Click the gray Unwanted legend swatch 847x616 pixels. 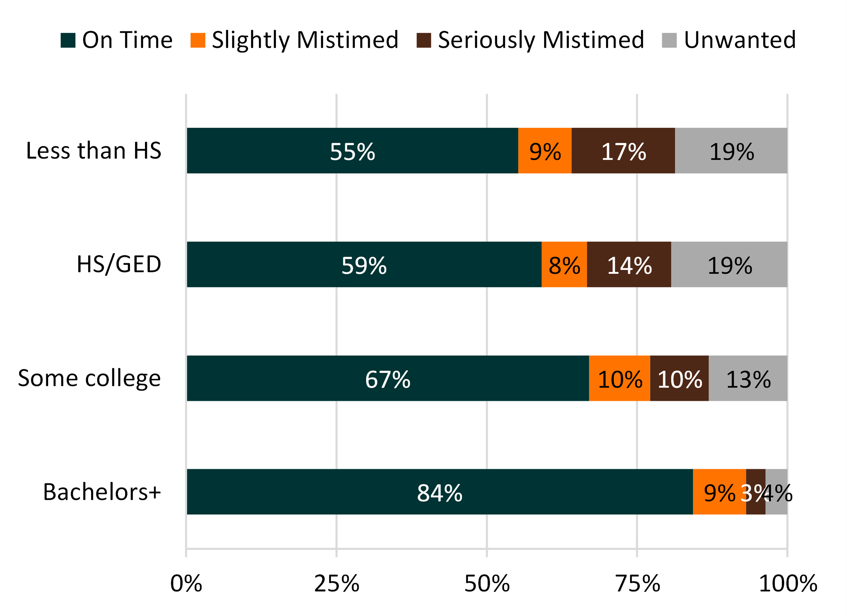click(669, 40)
